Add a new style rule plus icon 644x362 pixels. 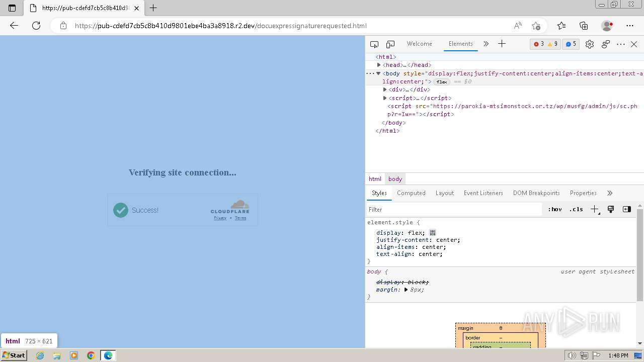click(x=595, y=209)
